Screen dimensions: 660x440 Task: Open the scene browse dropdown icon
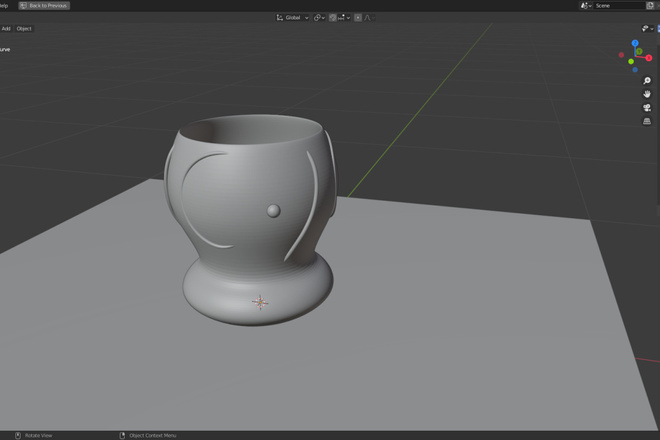tap(585, 5)
